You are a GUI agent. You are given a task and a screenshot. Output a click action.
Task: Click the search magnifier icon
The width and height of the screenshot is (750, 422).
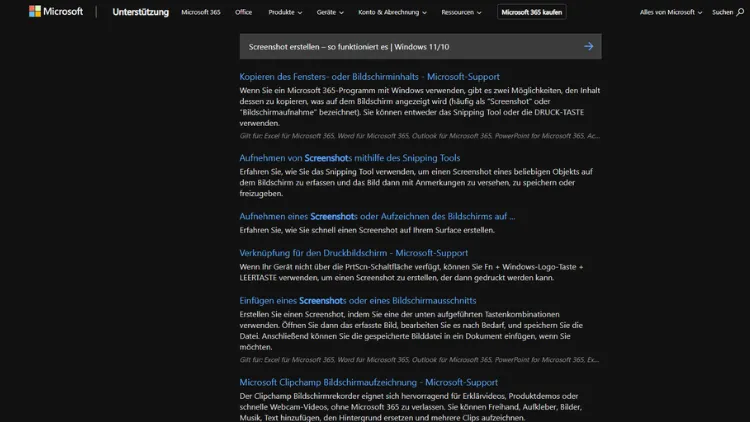coord(740,12)
